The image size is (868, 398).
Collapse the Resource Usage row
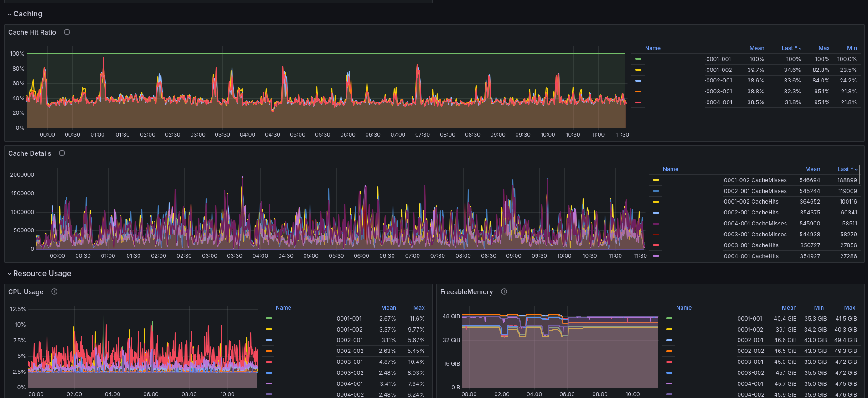[39, 274]
